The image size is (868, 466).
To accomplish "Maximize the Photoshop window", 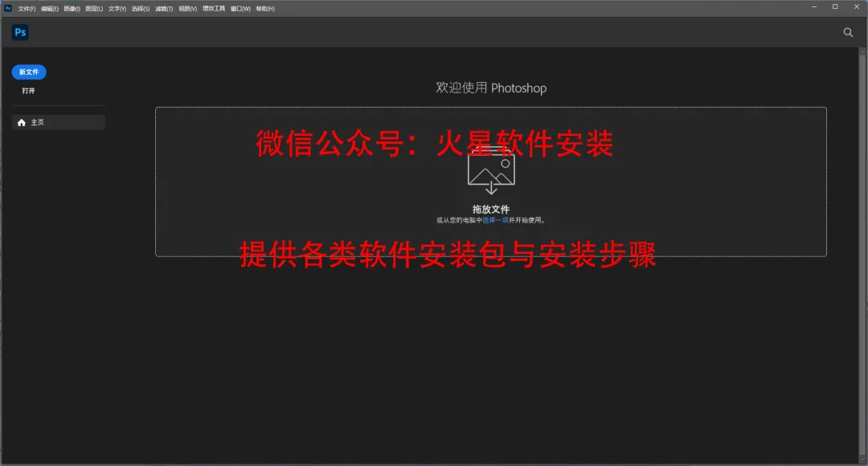I will 835,7.
